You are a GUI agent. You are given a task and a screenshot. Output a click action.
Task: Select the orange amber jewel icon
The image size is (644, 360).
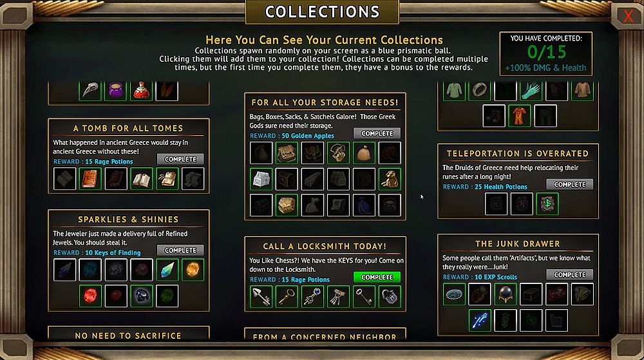pos(193,270)
